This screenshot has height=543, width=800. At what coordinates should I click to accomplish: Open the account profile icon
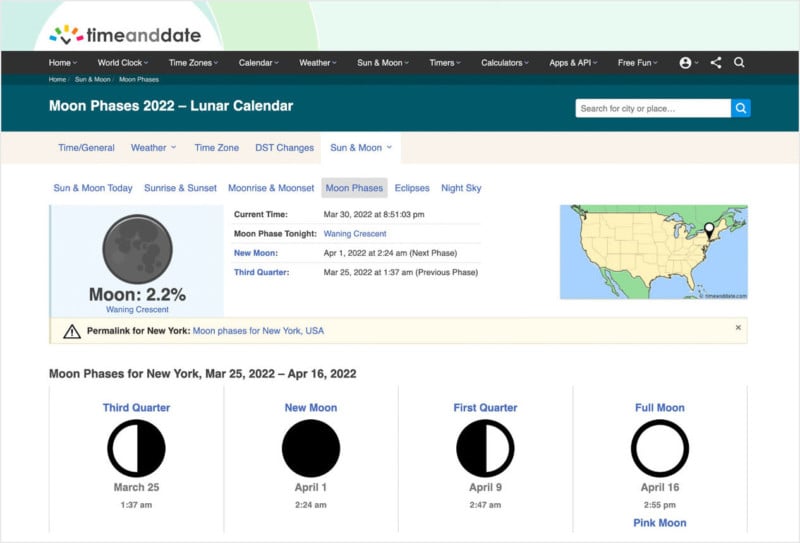pos(686,62)
